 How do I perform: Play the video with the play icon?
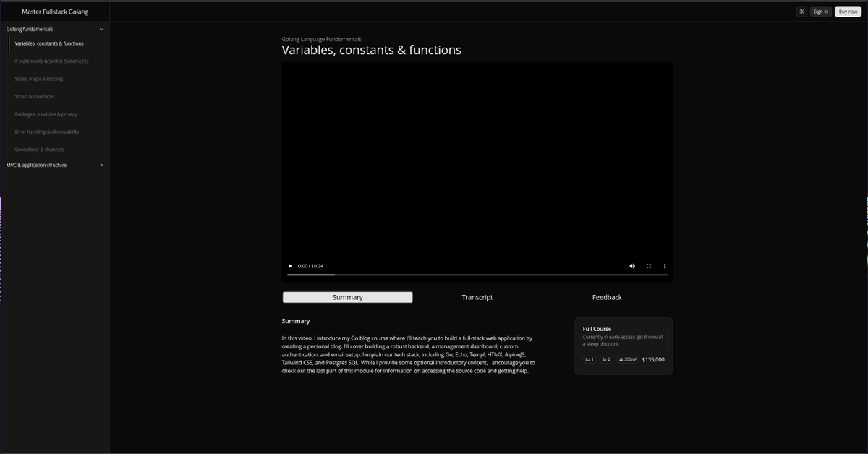(291, 266)
